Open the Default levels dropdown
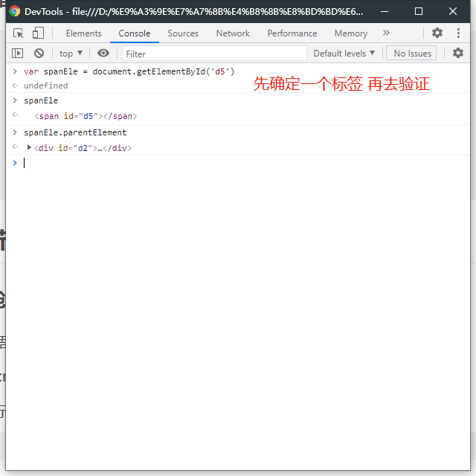 [344, 54]
